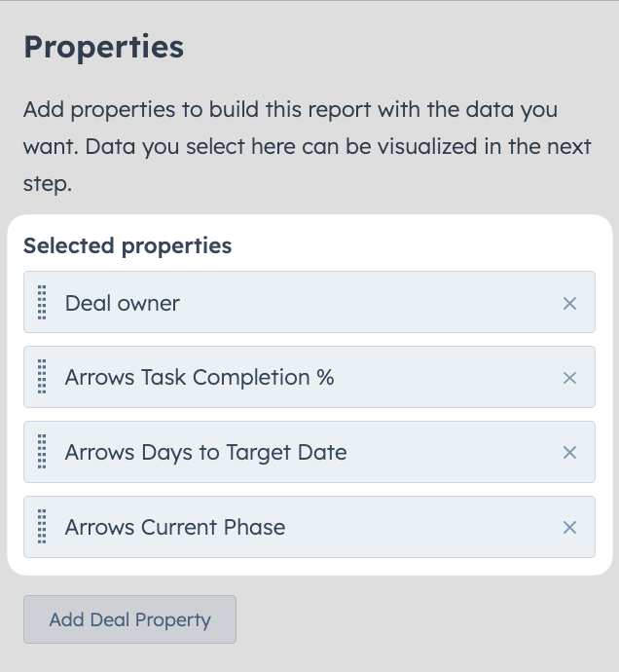
Task: Click the Selected properties subheading
Action: coord(127,246)
